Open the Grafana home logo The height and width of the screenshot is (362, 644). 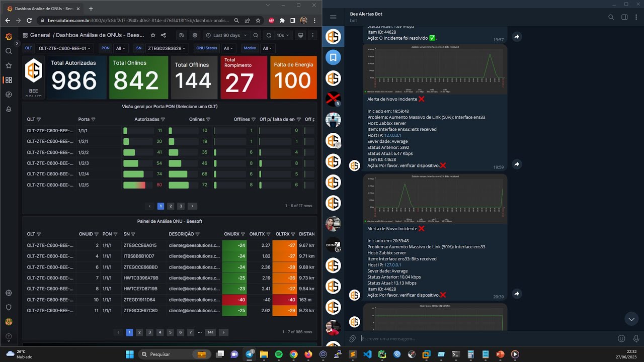pyautogui.click(x=9, y=37)
